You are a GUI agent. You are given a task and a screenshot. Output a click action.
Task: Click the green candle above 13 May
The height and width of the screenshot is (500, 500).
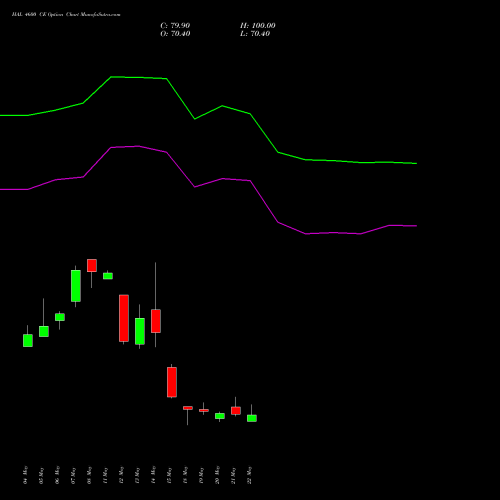pos(140,331)
